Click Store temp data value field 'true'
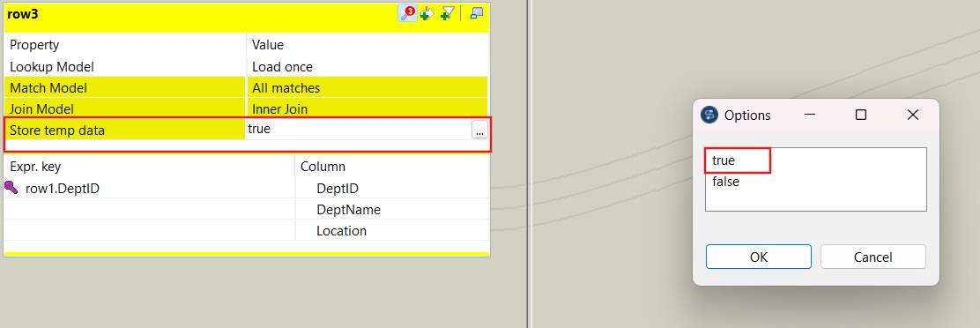 pyautogui.click(x=358, y=130)
